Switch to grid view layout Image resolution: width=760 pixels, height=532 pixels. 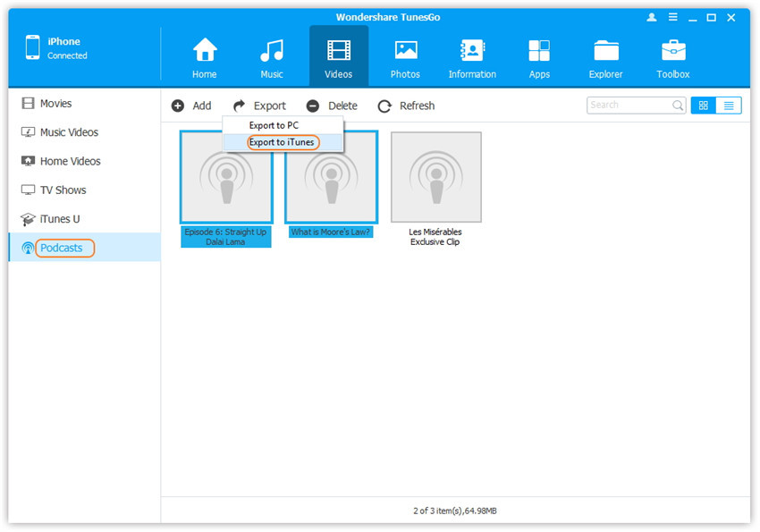(704, 106)
